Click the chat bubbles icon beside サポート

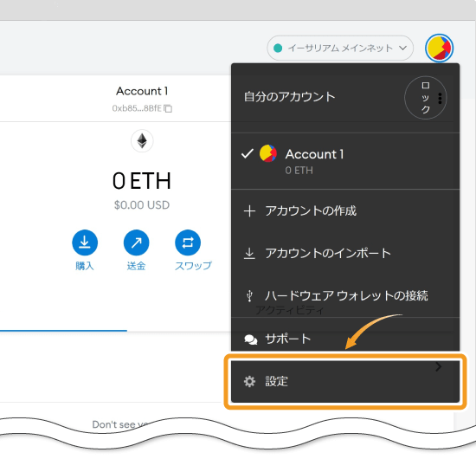coord(251,339)
